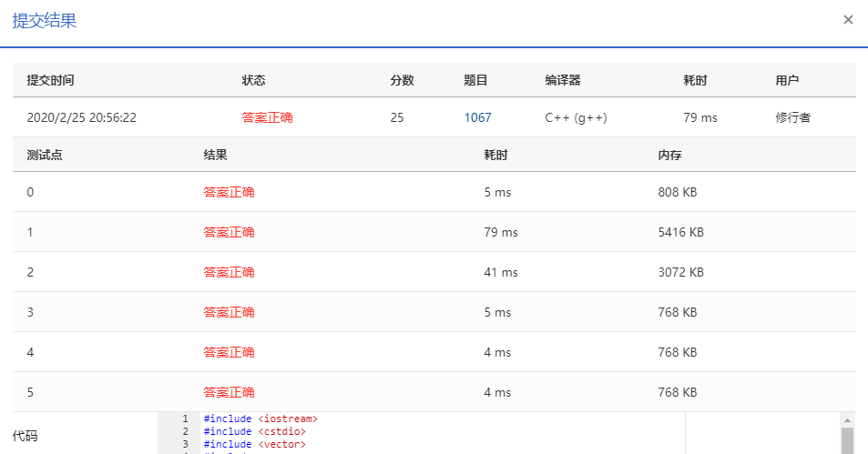The height and width of the screenshot is (454, 868).
Task: Click the total time 79 ms in submission row
Action: 700,117
